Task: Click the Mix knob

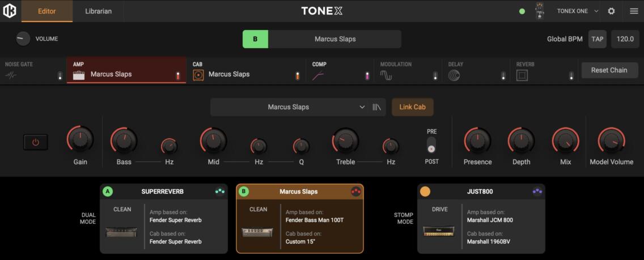Action: click(x=566, y=140)
